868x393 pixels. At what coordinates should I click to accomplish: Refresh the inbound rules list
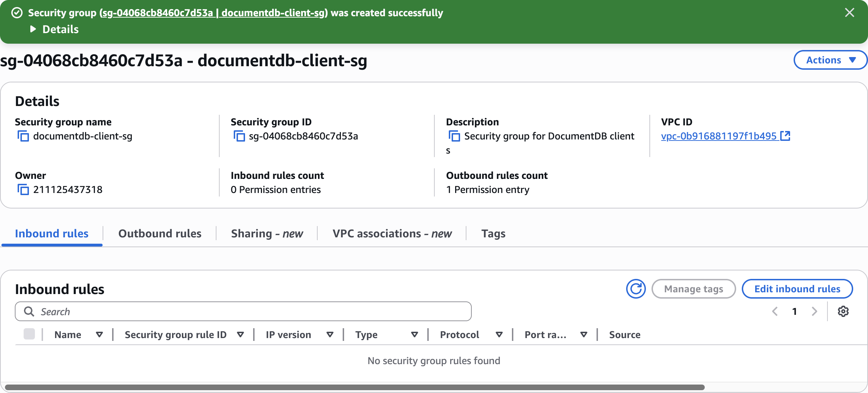click(x=636, y=289)
